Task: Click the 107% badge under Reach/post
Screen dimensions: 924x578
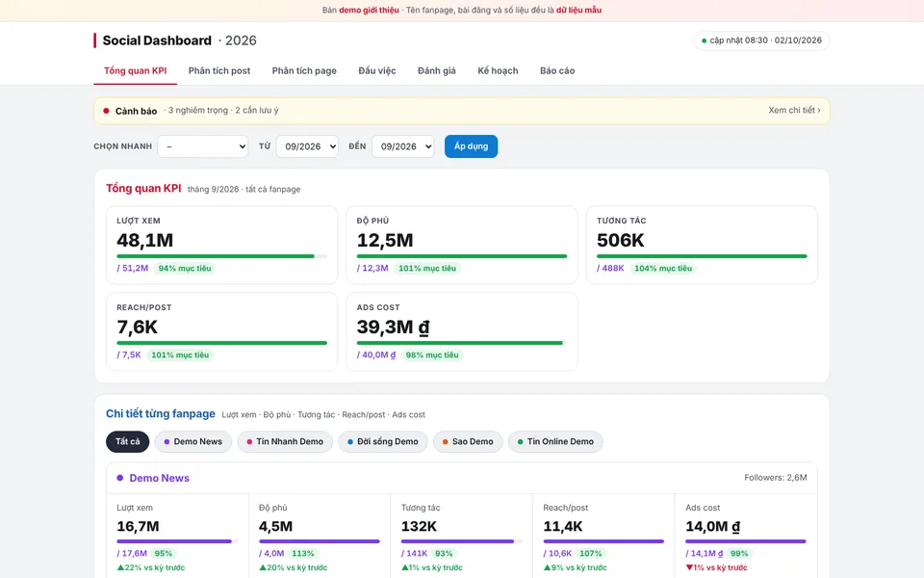Action: coord(590,553)
